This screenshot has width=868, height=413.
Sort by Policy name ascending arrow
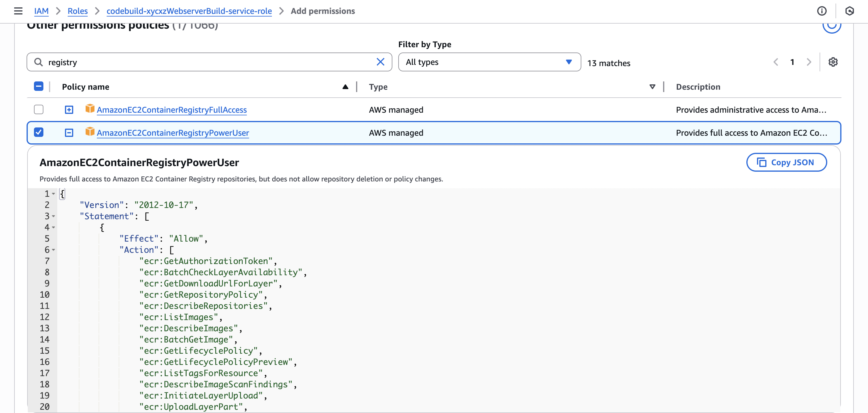pyautogui.click(x=345, y=87)
